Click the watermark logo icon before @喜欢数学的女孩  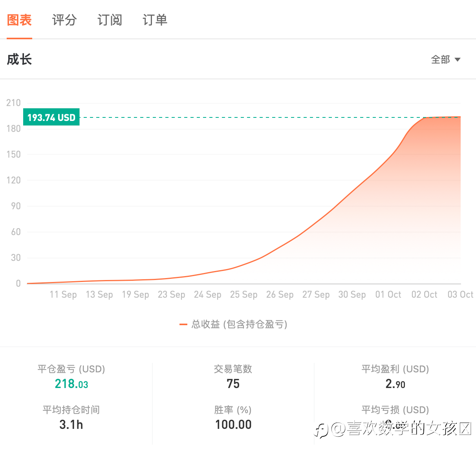(x=321, y=430)
